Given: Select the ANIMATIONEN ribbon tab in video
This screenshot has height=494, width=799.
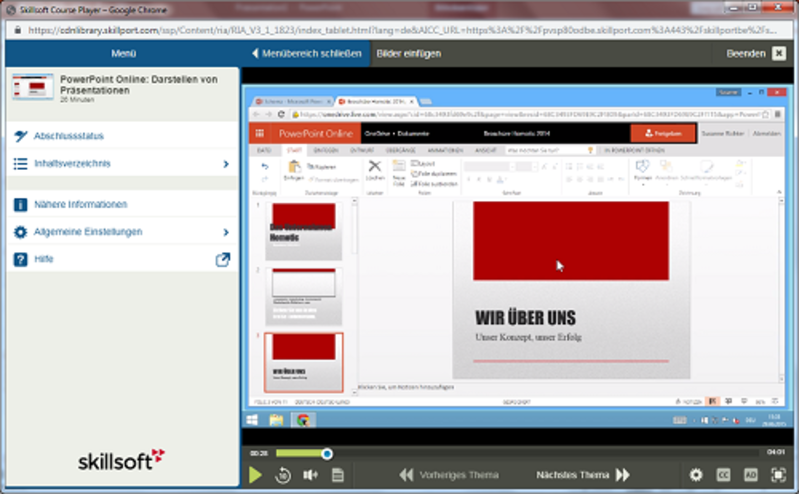Looking at the screenshot, I should click(445, 150).
